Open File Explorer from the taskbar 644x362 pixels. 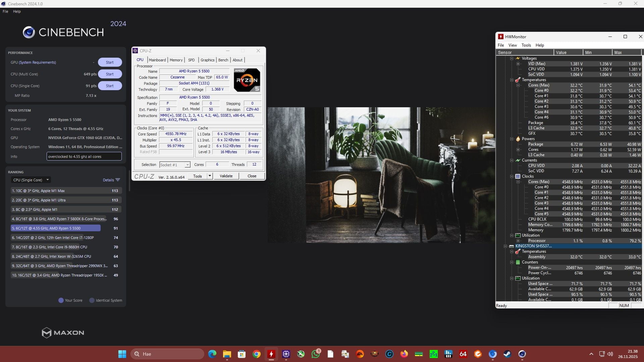[227, 354]
